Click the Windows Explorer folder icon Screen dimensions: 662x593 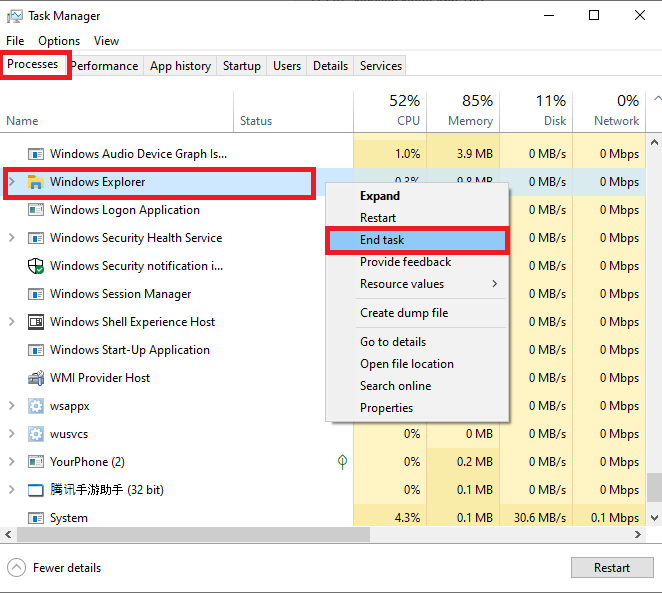(x=35, y=182)
